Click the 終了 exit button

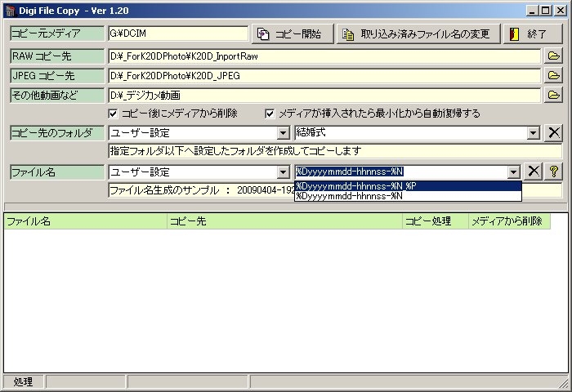[x=533, y=34]
